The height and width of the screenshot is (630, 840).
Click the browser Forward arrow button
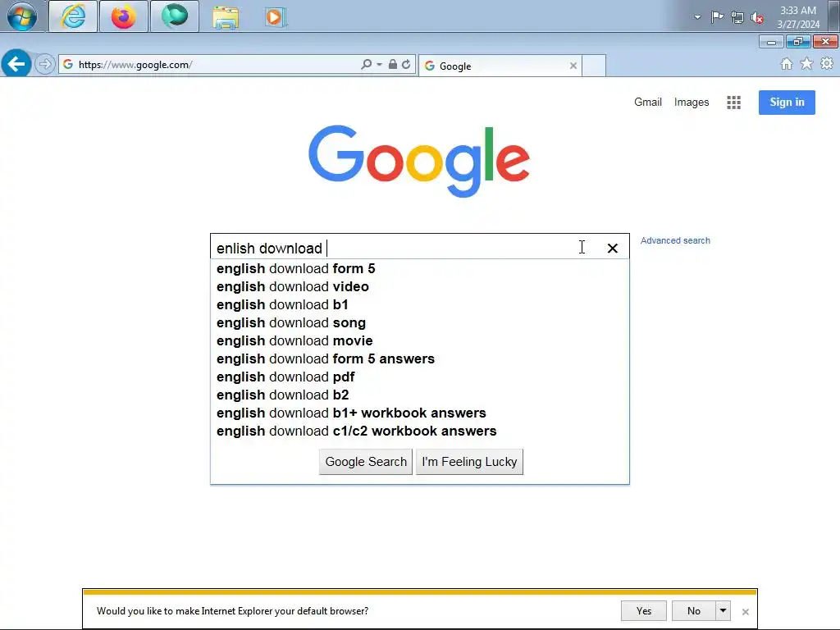point(45,64)
